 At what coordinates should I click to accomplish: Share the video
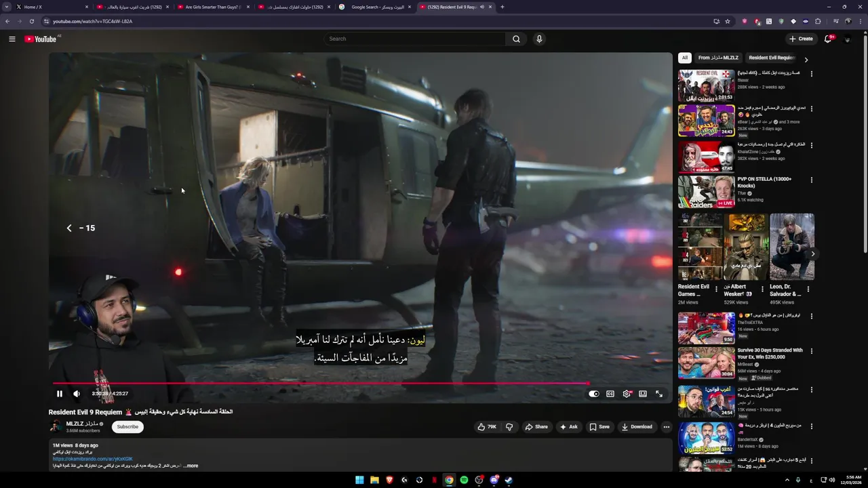pyautogui.click(x=536, y=427)
